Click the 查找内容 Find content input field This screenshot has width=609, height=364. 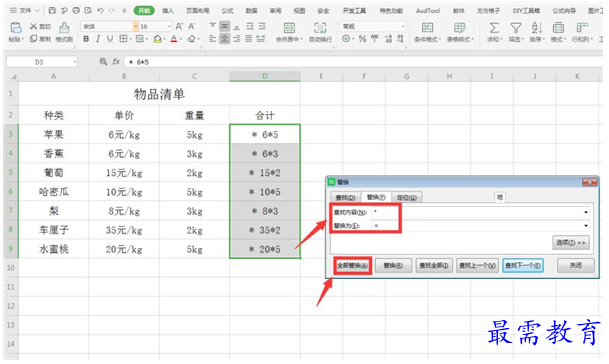[480, 212]
